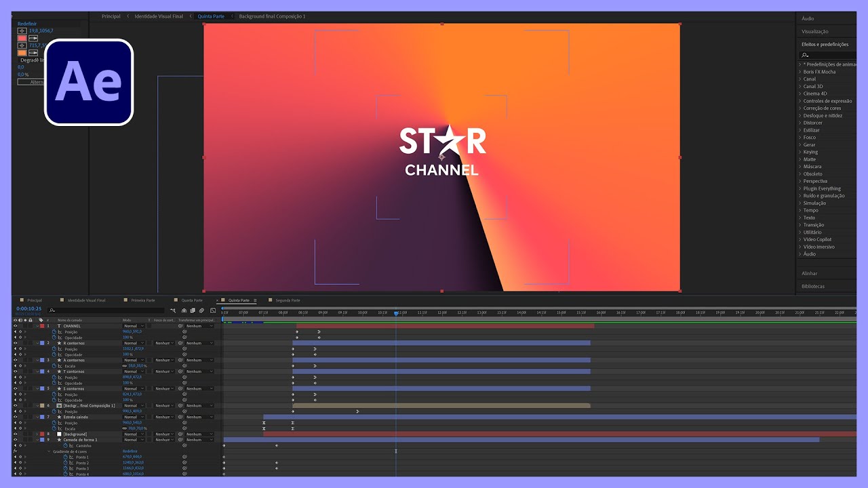
Task: Click the timeline layer search field
Action: click(105, 310)
